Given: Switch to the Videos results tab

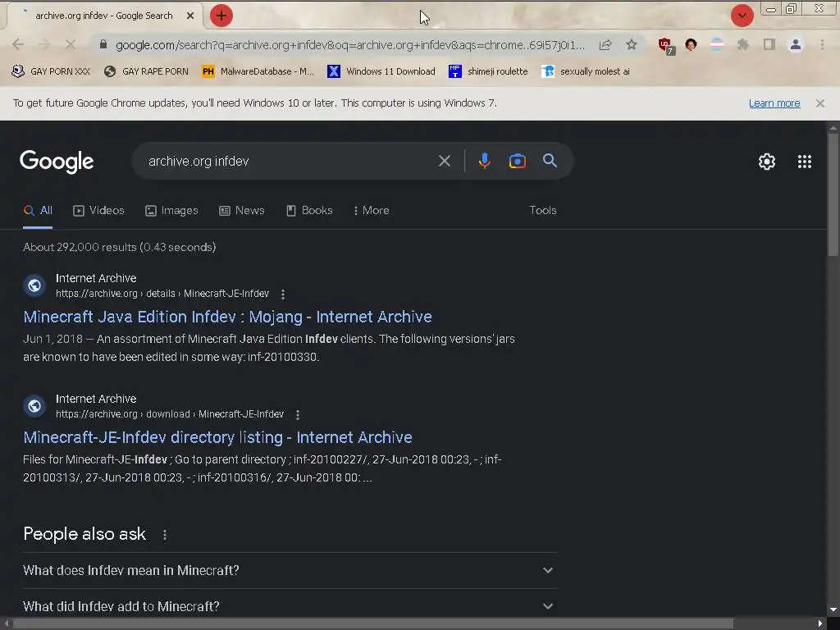Looking at the screenshot, I should pyautogui.click(x=98, y=211).
